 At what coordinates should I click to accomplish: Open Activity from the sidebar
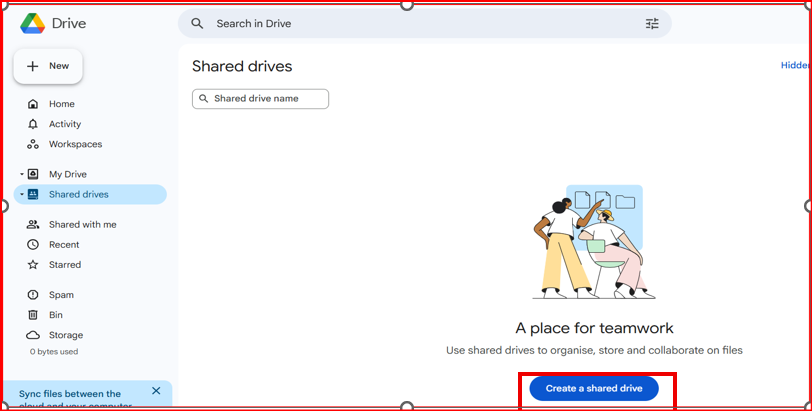click(x=64, y=124)
